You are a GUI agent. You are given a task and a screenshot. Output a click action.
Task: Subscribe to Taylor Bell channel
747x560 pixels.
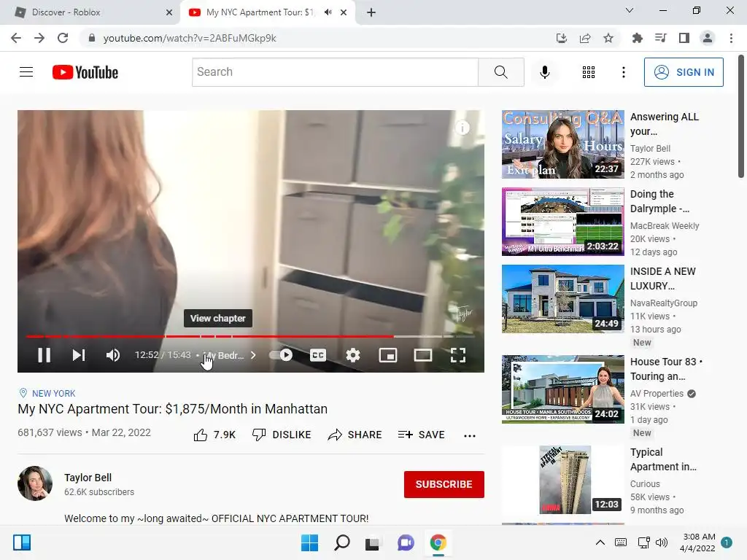point(444,484)
